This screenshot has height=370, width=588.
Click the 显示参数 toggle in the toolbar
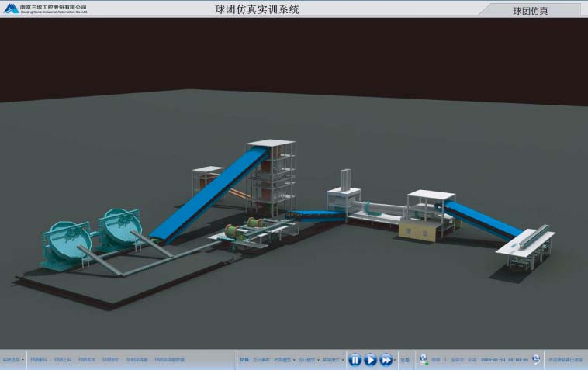[260, 360]
